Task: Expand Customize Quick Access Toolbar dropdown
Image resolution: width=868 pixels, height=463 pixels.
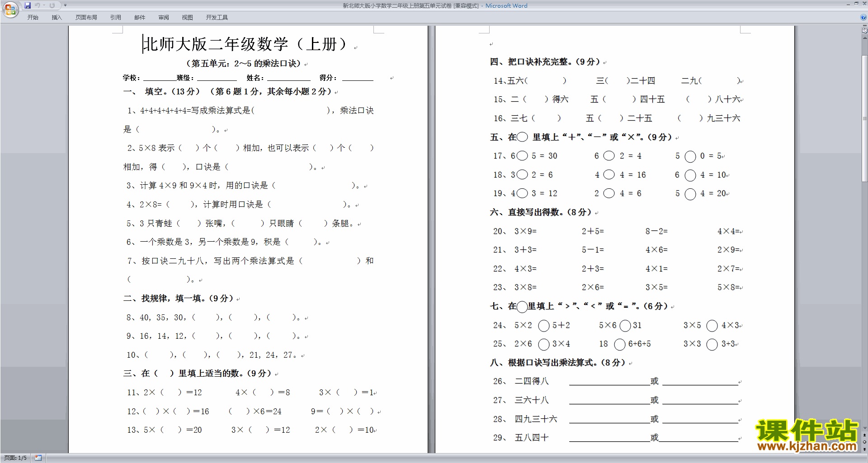Action: point(65,5)
